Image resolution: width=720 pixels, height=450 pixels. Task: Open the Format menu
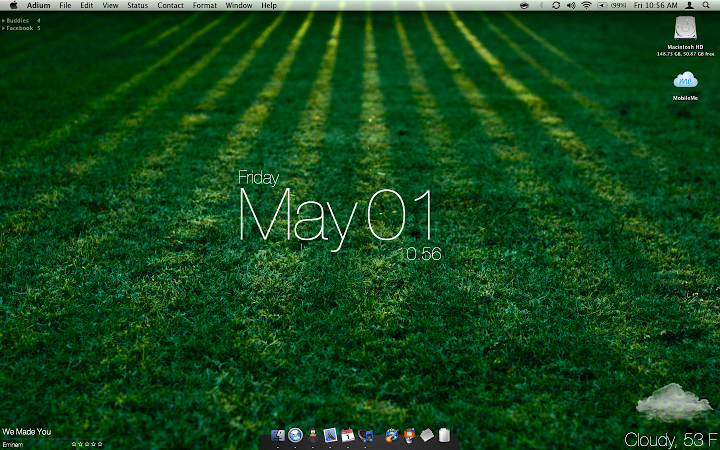coord(204,6)
